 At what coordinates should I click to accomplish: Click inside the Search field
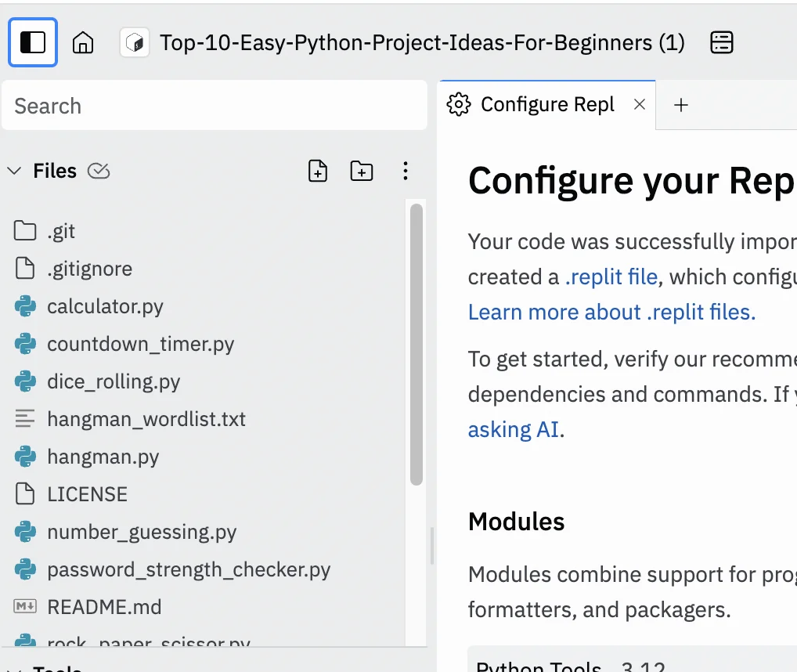tap(214, 106)
